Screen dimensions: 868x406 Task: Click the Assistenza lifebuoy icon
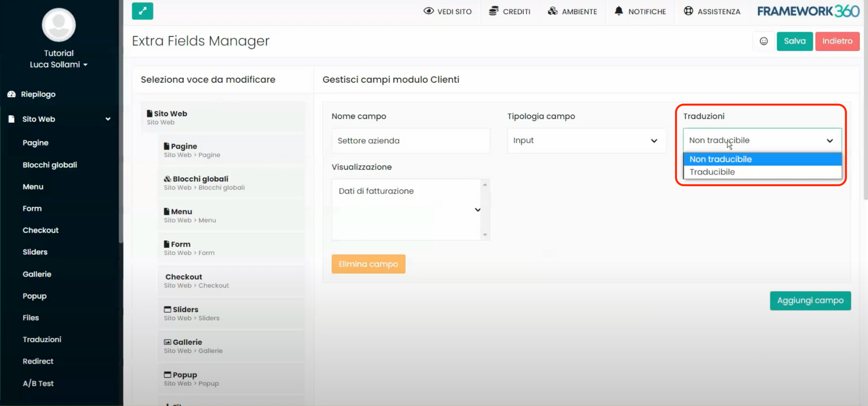coord(688,11)
